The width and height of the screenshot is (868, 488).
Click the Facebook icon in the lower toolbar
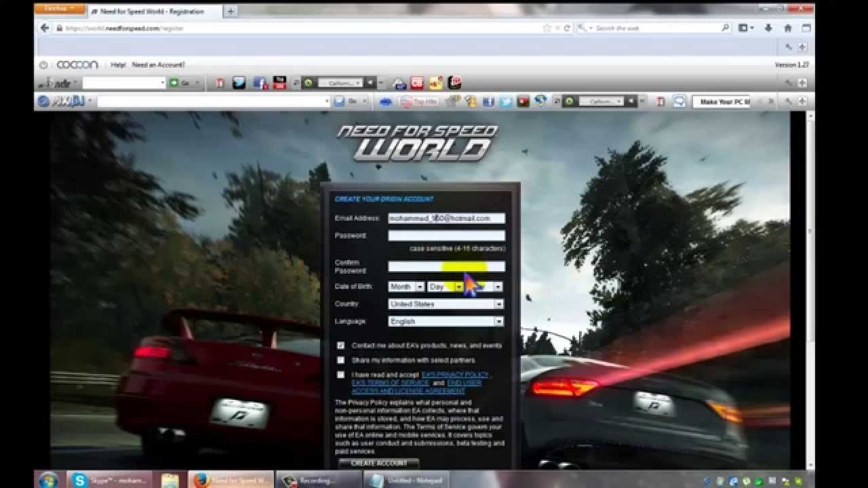click(x=488, y=102)
